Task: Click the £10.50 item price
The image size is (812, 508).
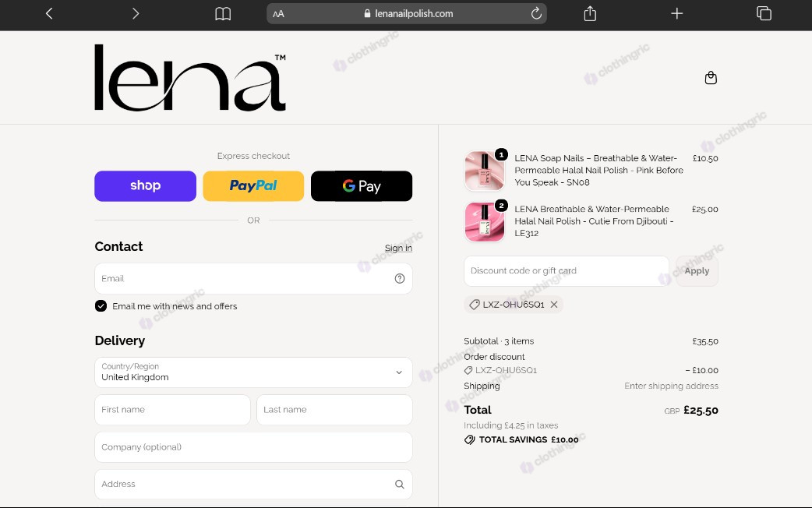Action: tap(705, 158)
